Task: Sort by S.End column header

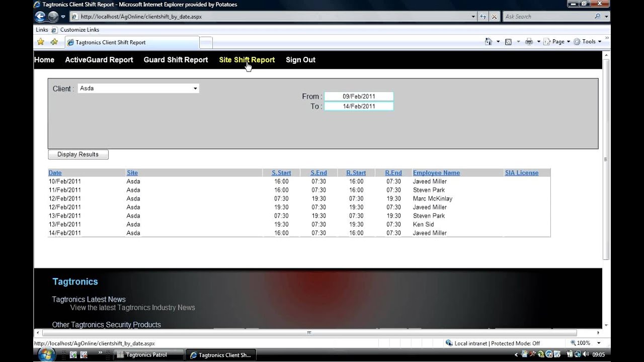Action: pyautogui.click(x=318, y=173)
